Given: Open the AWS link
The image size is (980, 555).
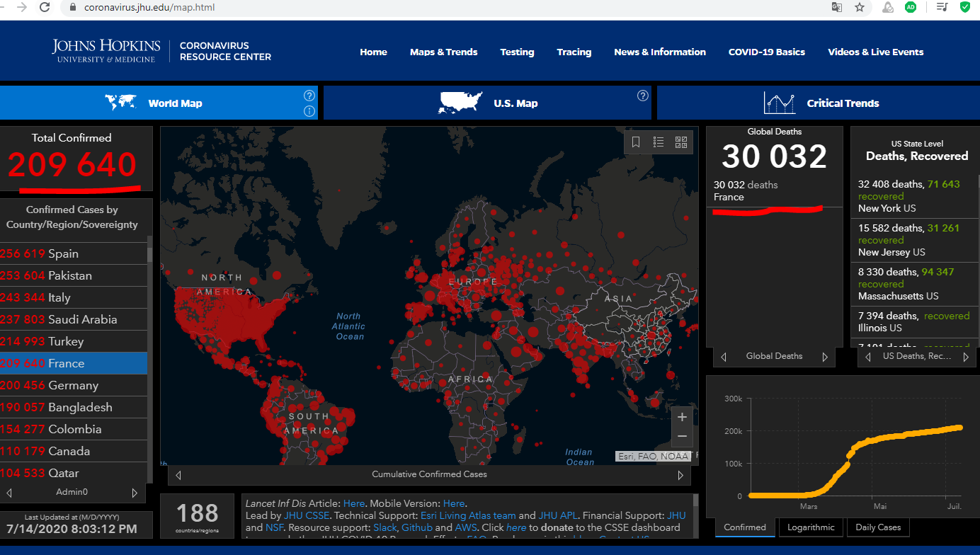Looking at the screenshot, I should click(x=465, y=527).
